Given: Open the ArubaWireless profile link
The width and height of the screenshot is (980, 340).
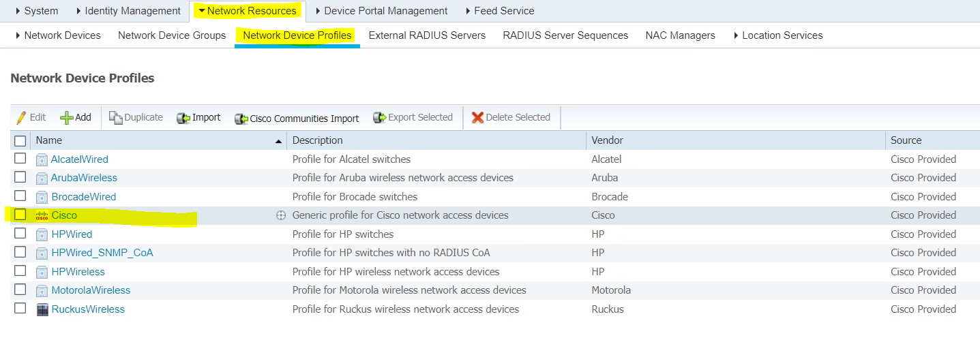Looking at the screenshot, I should (x=85, y=178).
